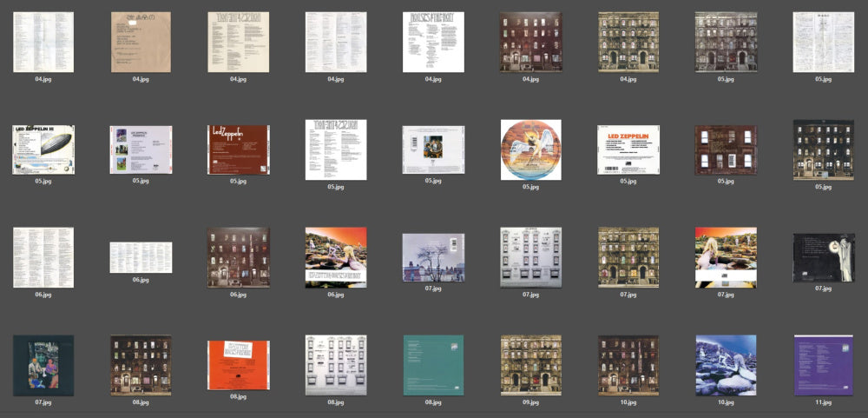Viewport: 868px width, 418px height.
Task: Click '07.jpg' name under the hermit figure cover
Action: (823, 289)
